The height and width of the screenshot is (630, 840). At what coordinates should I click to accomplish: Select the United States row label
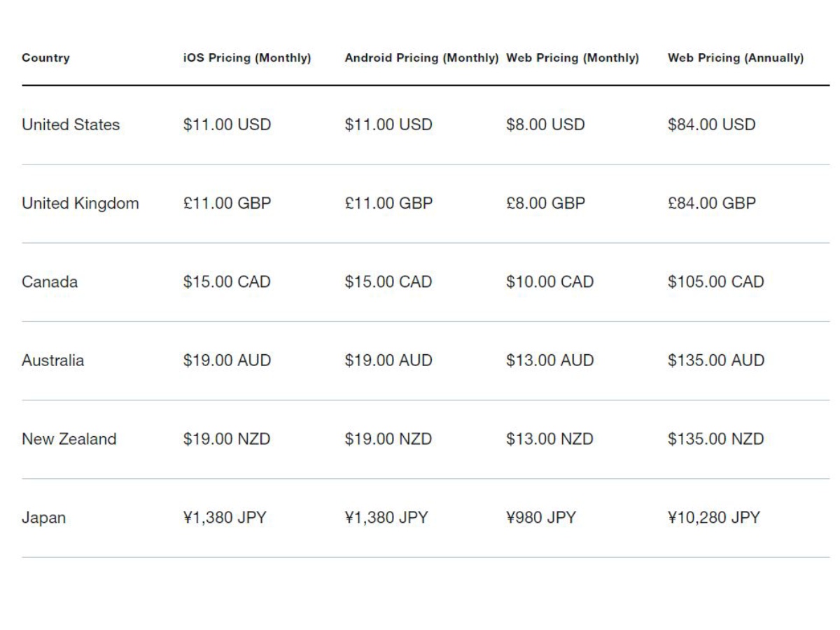[71, 125]
